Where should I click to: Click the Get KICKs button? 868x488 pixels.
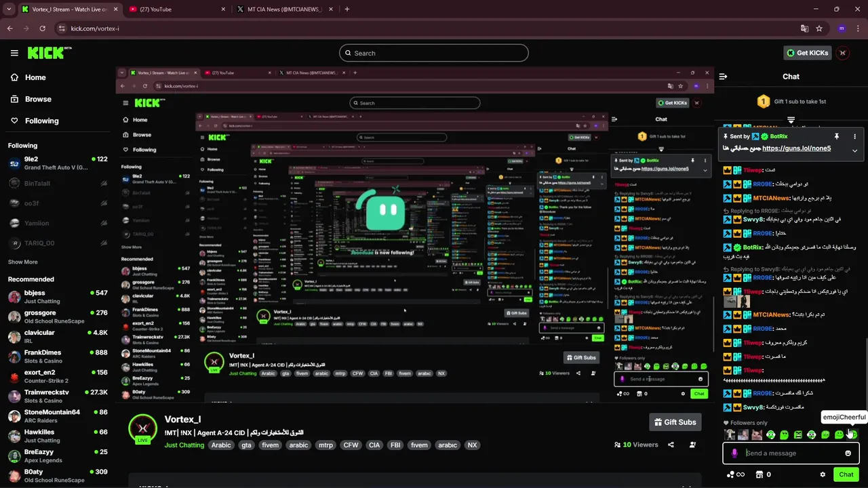[807, 53]
